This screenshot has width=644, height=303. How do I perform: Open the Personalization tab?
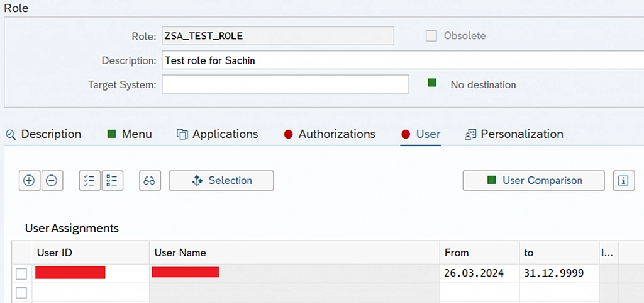[x=514, y=134]
